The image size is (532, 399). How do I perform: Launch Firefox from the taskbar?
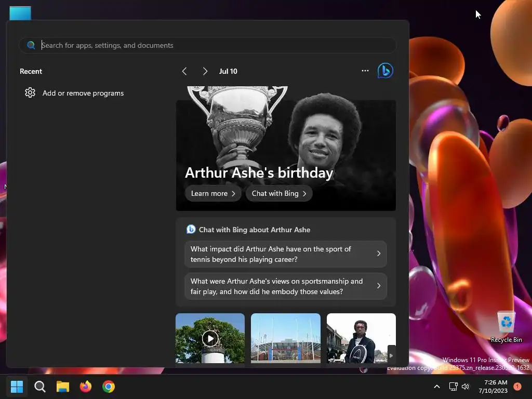coord(86,387)
